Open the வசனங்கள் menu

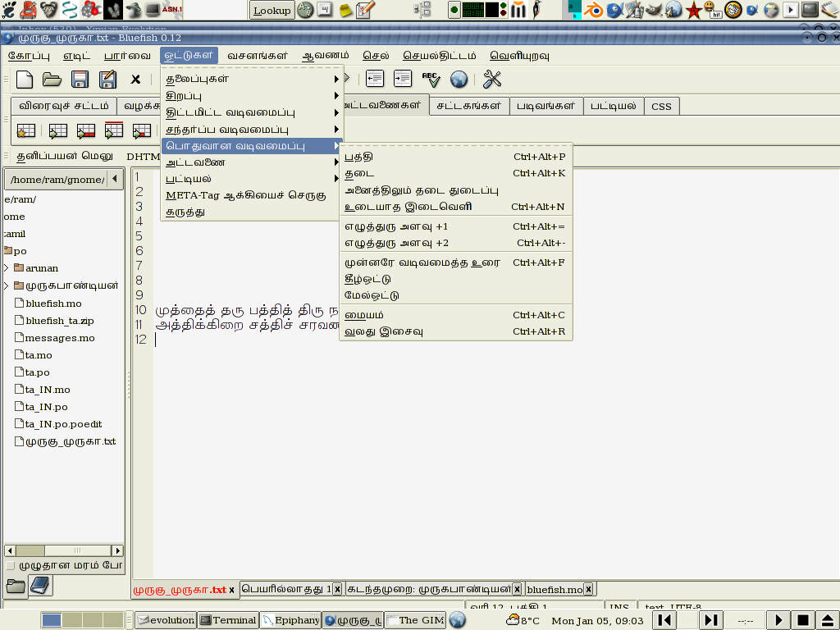[x=258, y=56]
